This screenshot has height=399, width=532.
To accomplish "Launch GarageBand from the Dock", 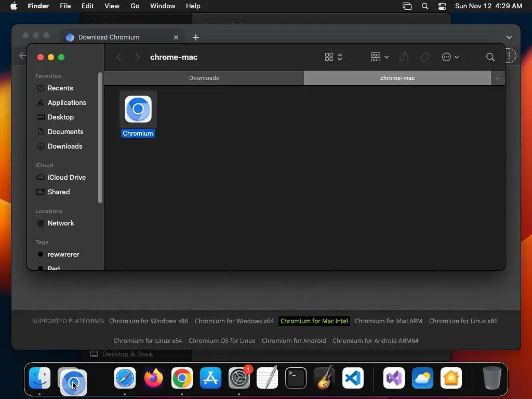I will pos(324,378).
